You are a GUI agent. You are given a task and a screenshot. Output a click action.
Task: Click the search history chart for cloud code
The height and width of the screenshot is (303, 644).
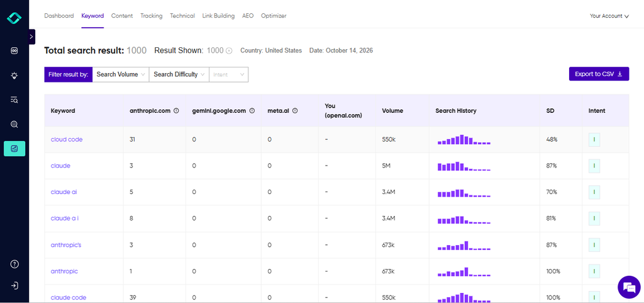(464, 139)
